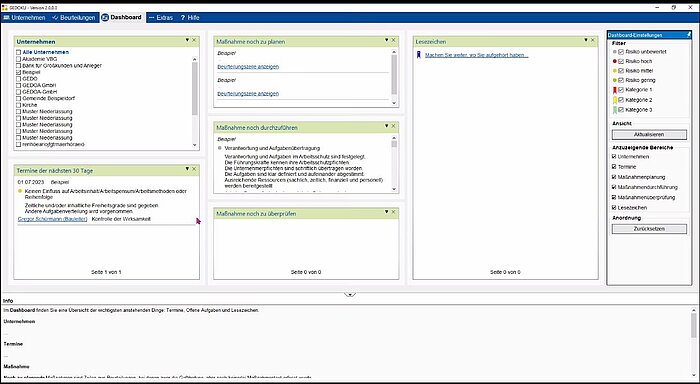Click the date 01.07.2023 in Termine
Image resolution: width=700 pixels, height=384 pixels.
(31, 183)
